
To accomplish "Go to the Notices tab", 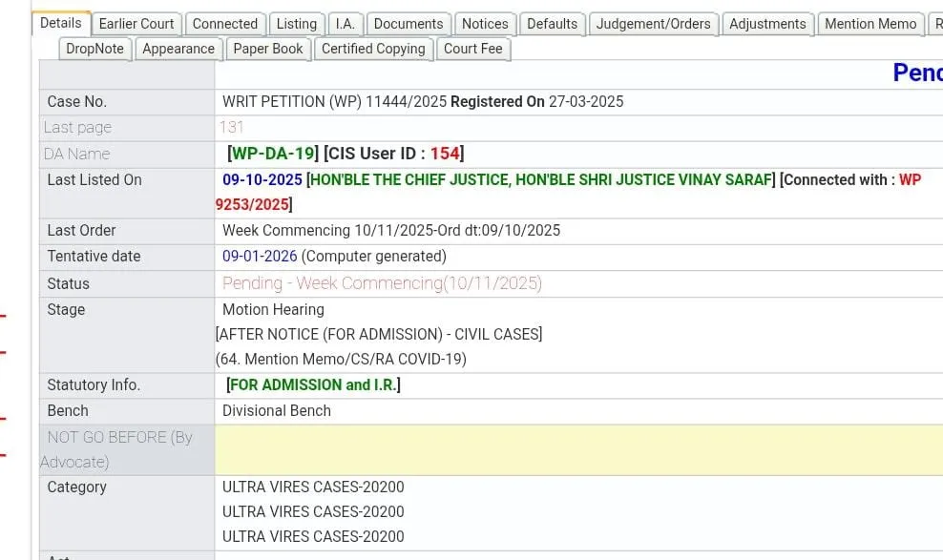I will (485, 24).
